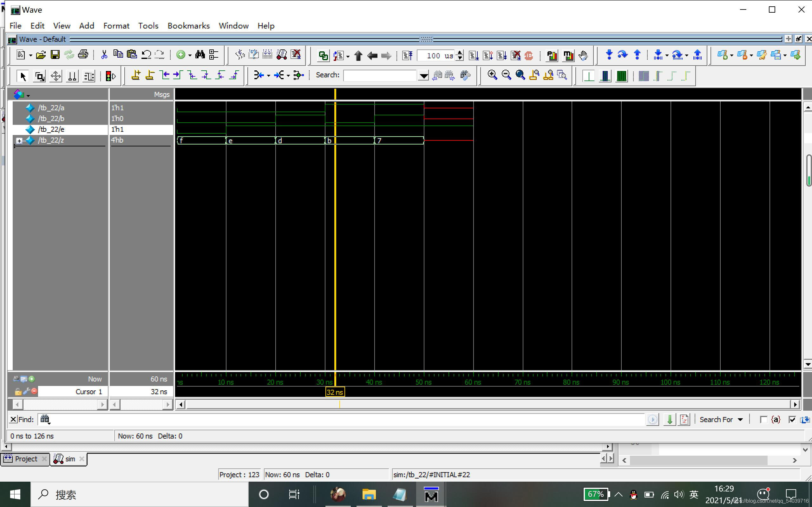Screen dimensions: 812x507
Task: Enable the {a} checkbox in Find bar
Action: point(763,420)
